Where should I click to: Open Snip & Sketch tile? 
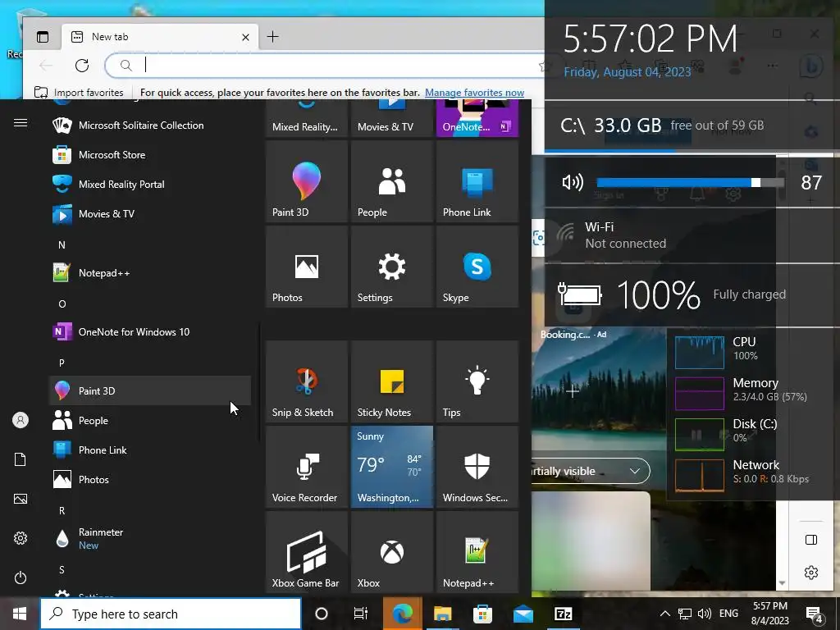coord(307,381)
